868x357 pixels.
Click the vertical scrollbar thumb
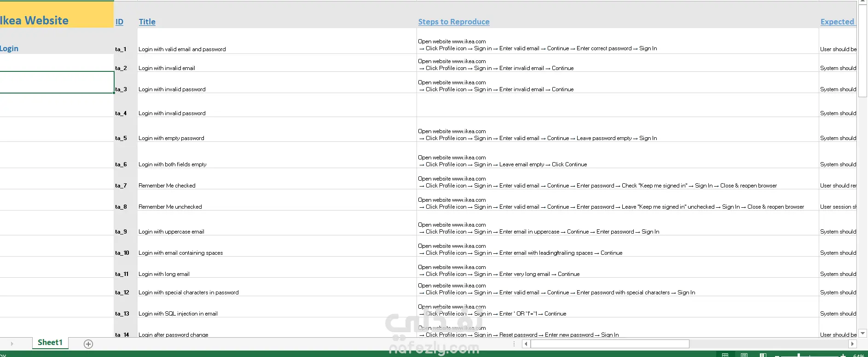(863, 51)
